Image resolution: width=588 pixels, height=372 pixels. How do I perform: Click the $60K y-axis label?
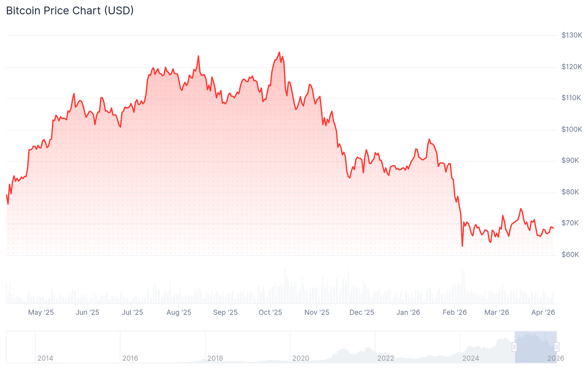point(570,255)
